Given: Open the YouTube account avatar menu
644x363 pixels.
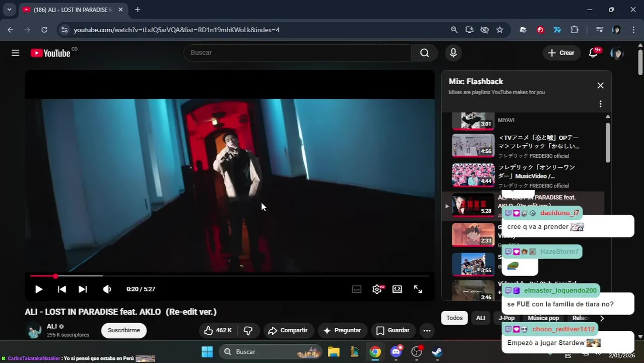Looking at the screenshot, I should [x=617, y=53].
